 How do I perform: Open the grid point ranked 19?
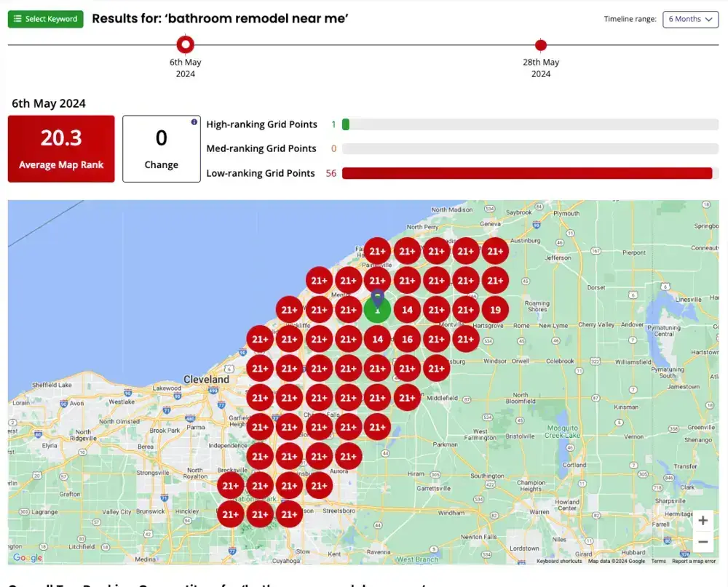(495, 310)
